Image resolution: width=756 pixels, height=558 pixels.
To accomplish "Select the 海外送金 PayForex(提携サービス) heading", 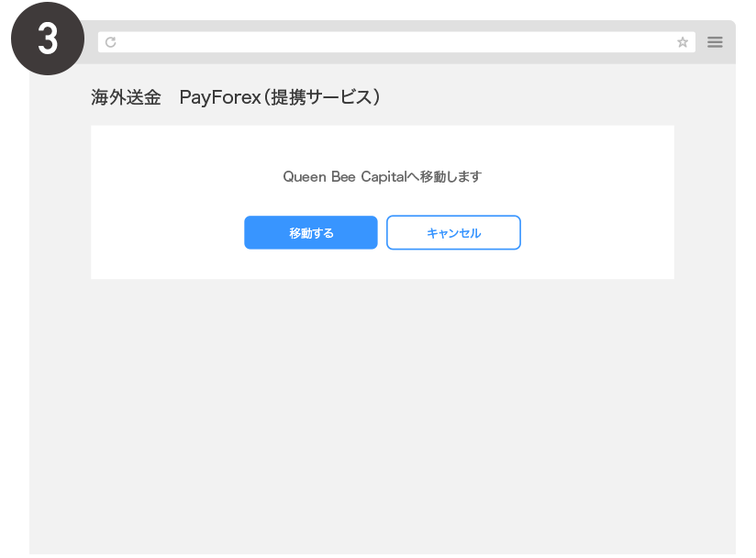I will [x=235, y=97].
